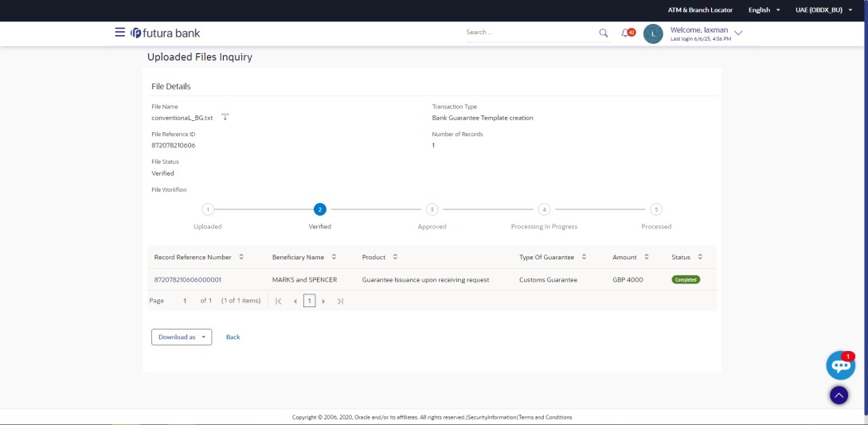Sort by Record Reference Number

point(241,257)
